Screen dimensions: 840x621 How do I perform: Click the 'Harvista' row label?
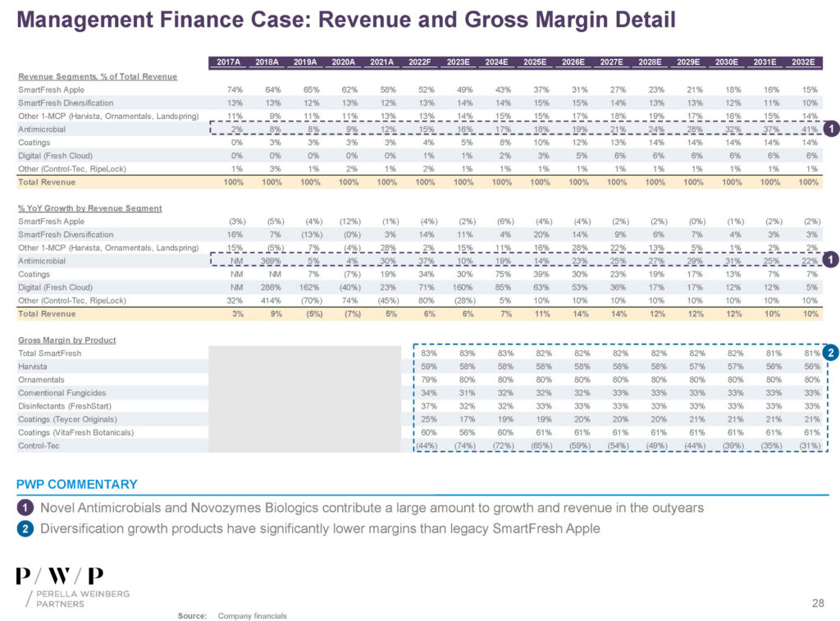33,367
